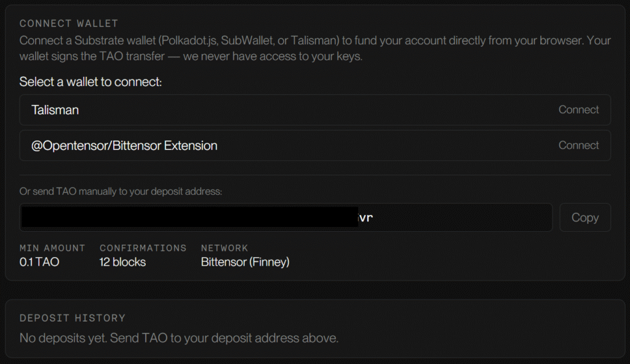Screen dimensions: 630x364
Task: Click the 'No deposits yet' message
Action: [x=179, y=338]
